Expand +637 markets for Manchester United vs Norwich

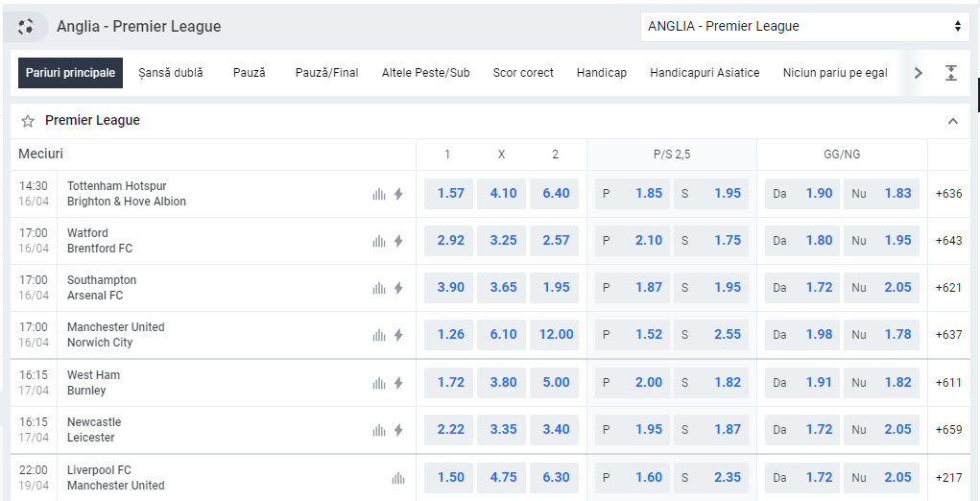click(948, 335)
